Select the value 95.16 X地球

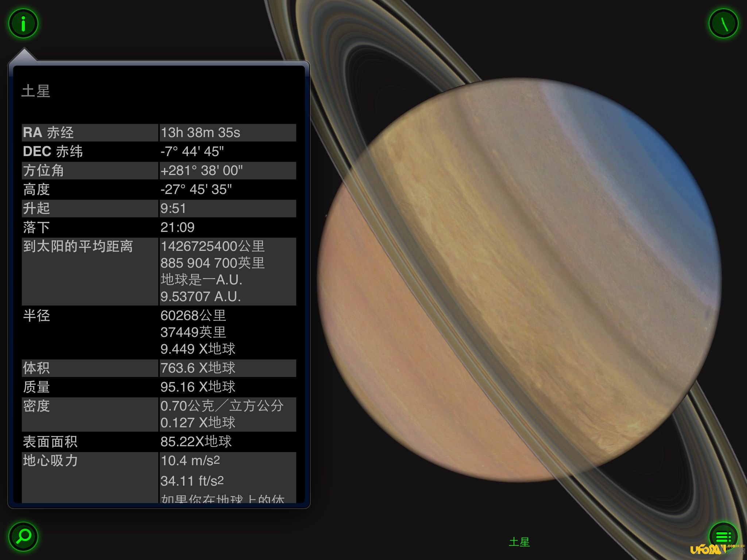click(x=198, y=387)
